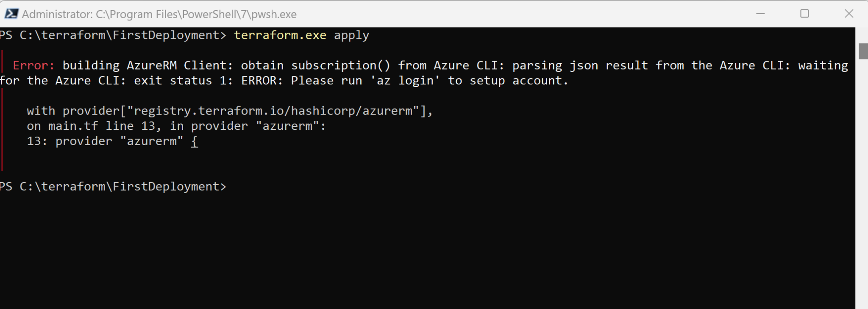Select the 'terraform.exe apply' command text
868x309 pixels.
click(301, 35)
